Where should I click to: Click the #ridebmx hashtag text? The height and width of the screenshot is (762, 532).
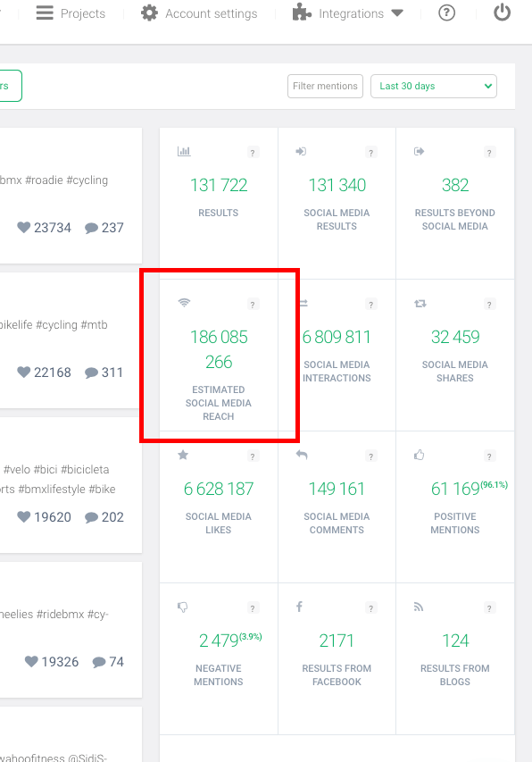[60, 615]
